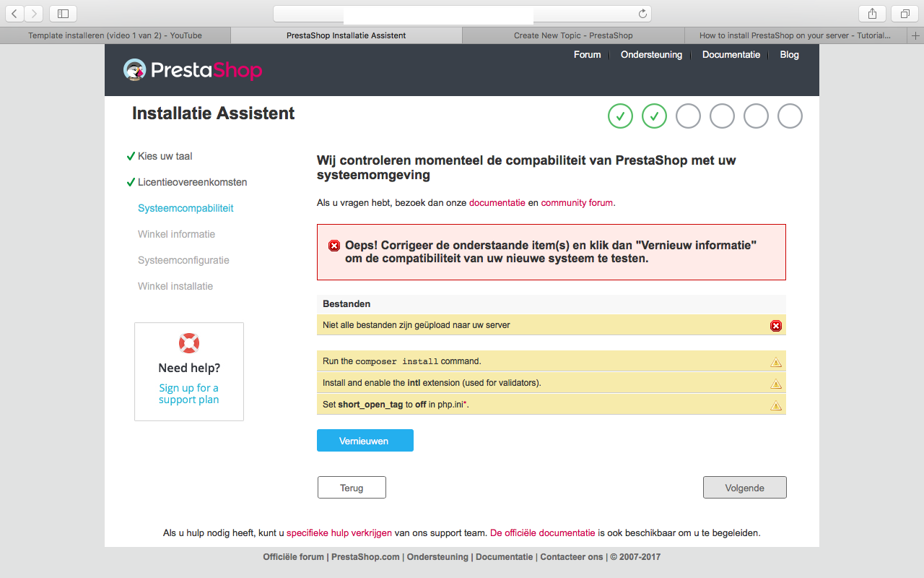924x578 pixels.
Task: Click the warning triangle on short_open_tag row
Action: pyautogui.click(x=776, y=405)
